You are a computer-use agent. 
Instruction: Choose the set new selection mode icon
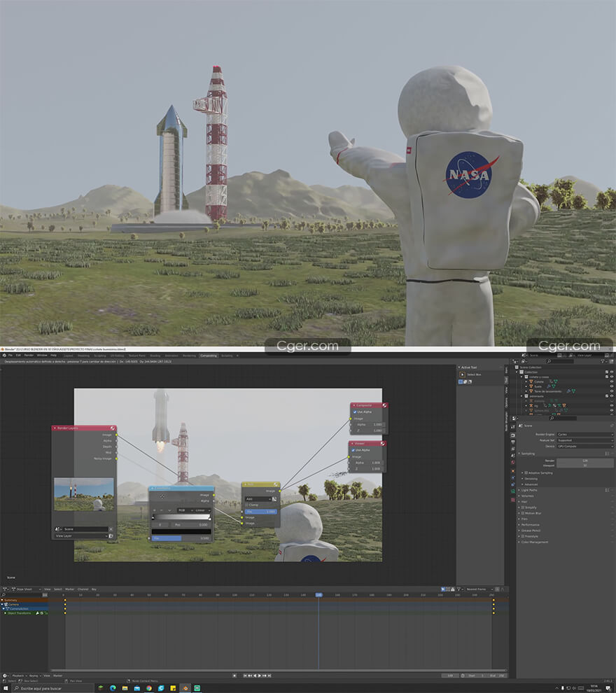tap(460, 382)
